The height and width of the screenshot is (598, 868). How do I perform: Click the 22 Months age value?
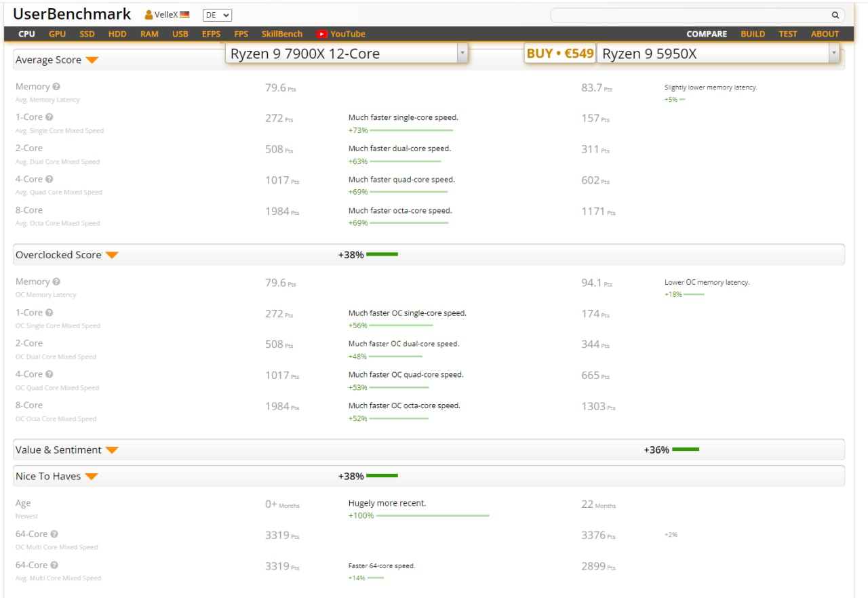[x=598, y=504]
